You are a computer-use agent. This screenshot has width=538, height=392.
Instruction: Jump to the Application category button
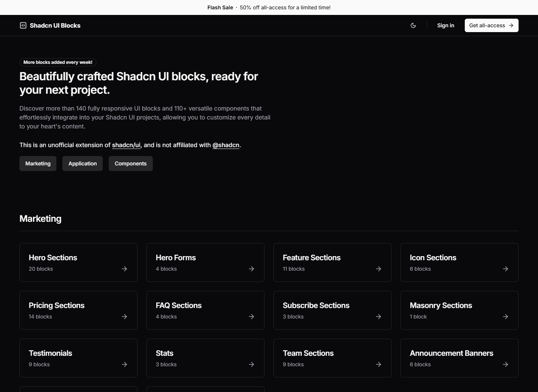coord(83,164)
